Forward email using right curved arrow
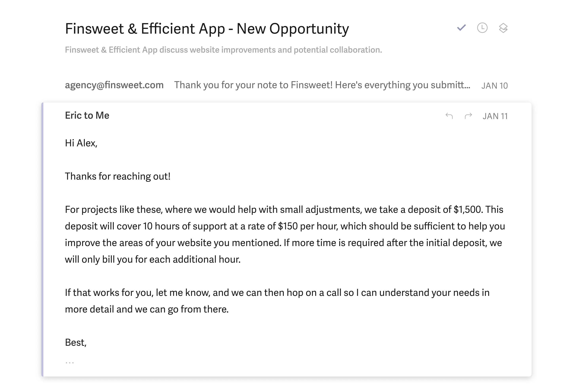The height and width of the screenshot is (392, 573). [x=468, y=116]
